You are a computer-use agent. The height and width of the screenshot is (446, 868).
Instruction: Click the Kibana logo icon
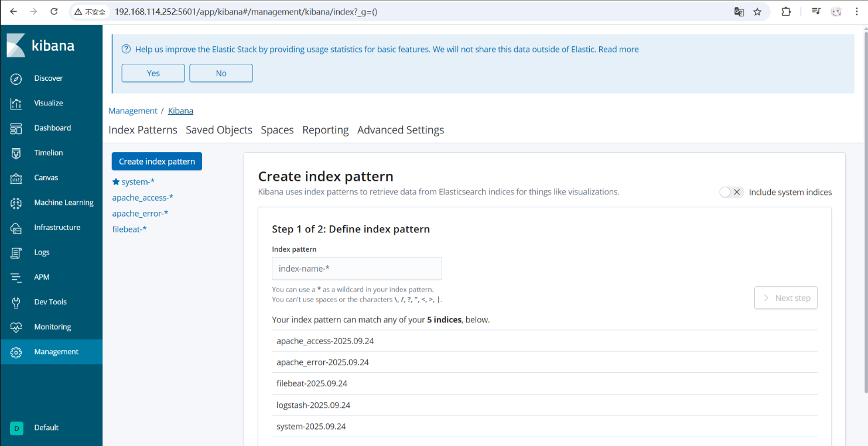16,46
